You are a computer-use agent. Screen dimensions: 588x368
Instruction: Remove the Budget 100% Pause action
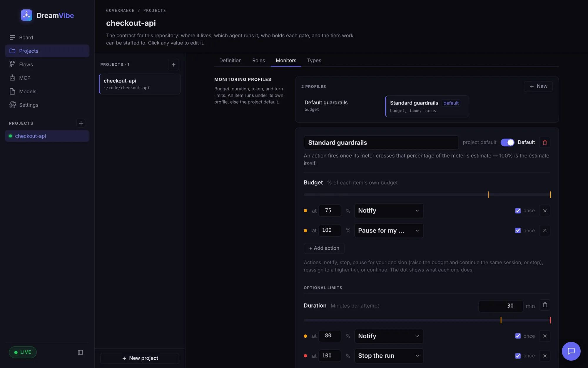545,231
